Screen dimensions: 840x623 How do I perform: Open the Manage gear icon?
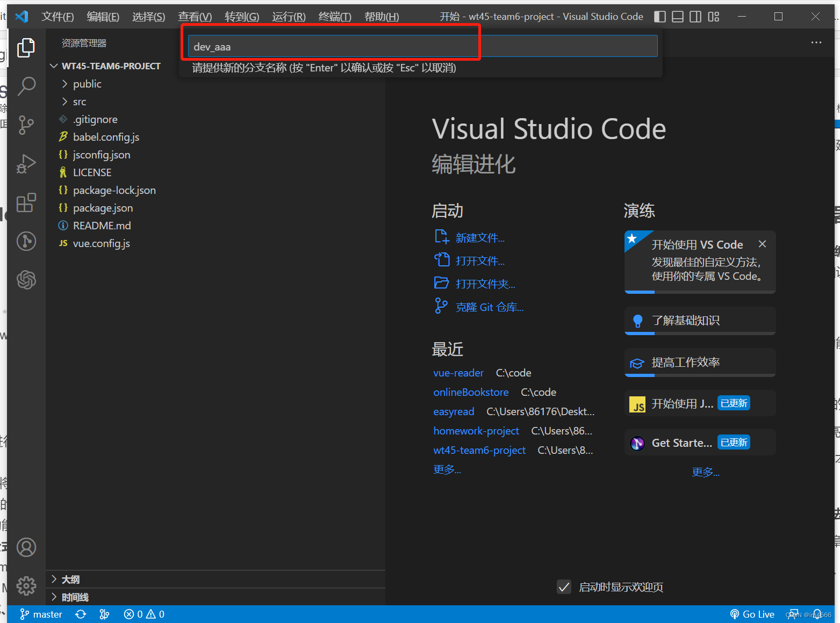click(26, 586)
